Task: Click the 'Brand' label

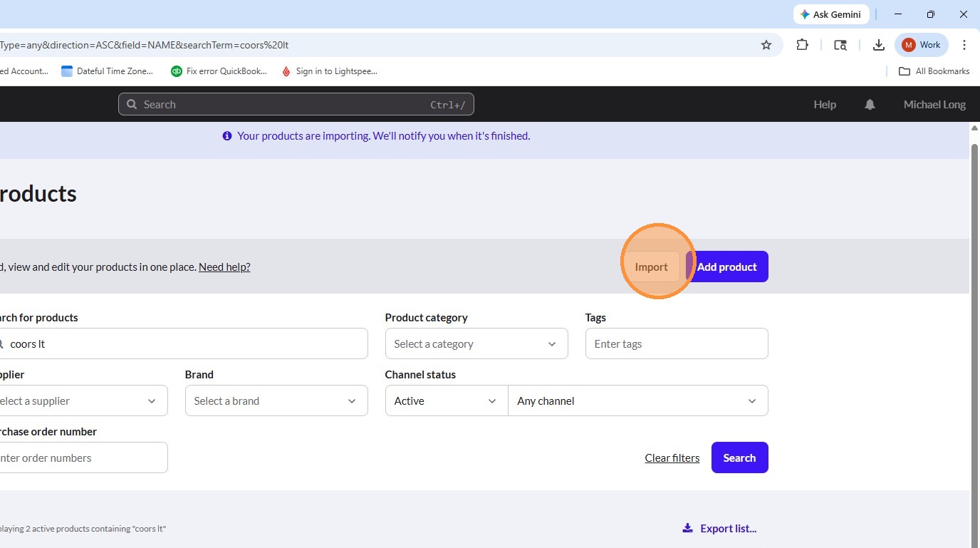Action: pos(199,375)
